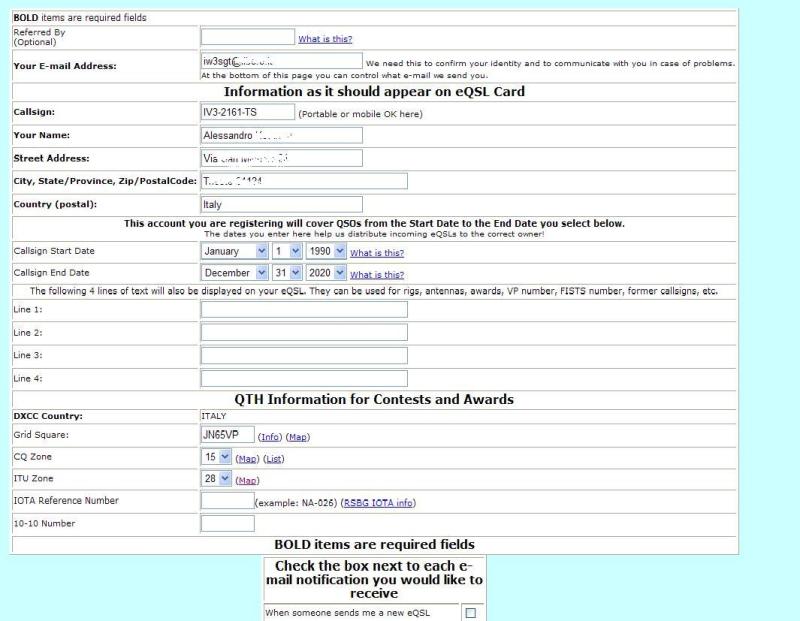Click 'What is this?' next to Callsign End Date
The image size is (800, 621).
(377, 275)
